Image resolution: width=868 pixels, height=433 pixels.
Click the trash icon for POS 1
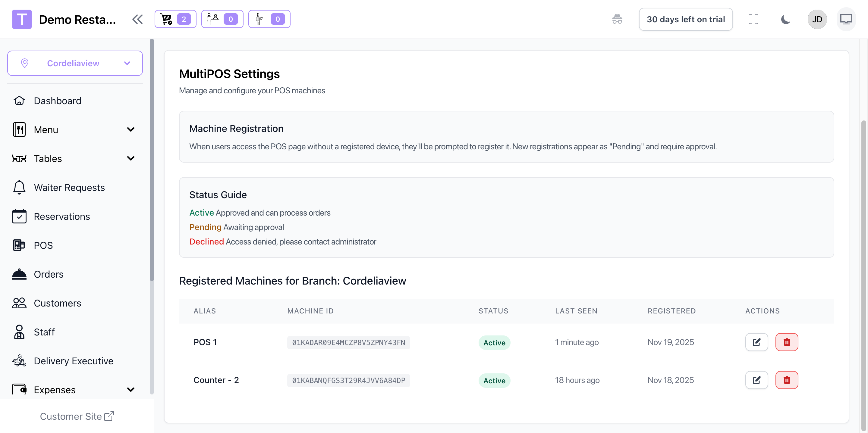tap(786, 342)
